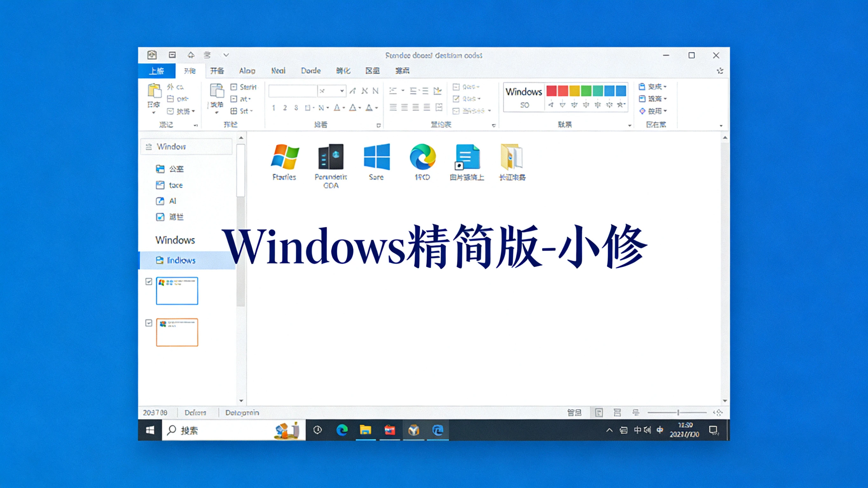This screenshot has height=488, width=868.
Task: Select the yellow color swatch in the ribbon
Action: (575, 91)
